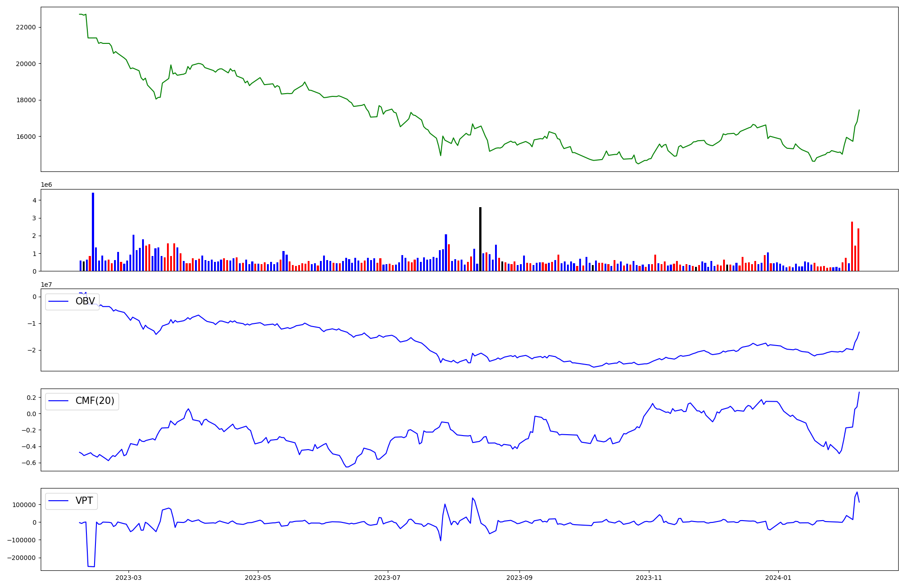
Task: Click the 1e7 OBV scale label
Action: [47, 285]
